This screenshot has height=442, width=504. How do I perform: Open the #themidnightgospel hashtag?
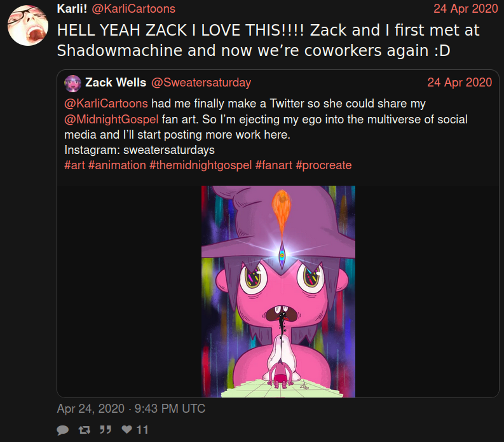pyautogui.click(x=201, y=165)
